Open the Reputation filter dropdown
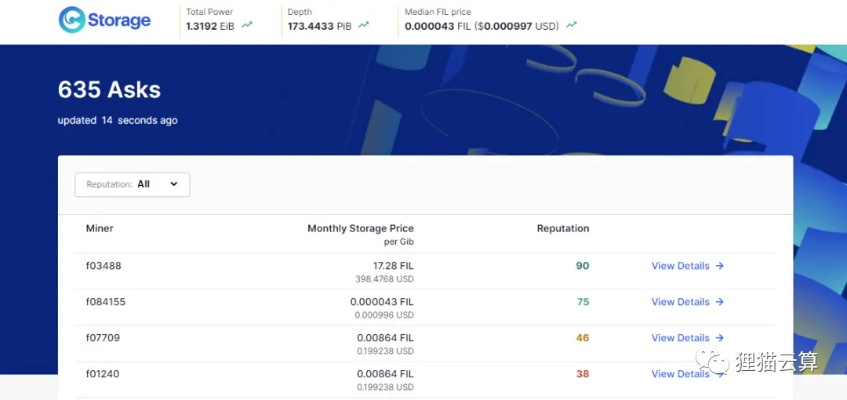This screenshot has height=400, width=847. pyautogui.click(x=132, y=184)
